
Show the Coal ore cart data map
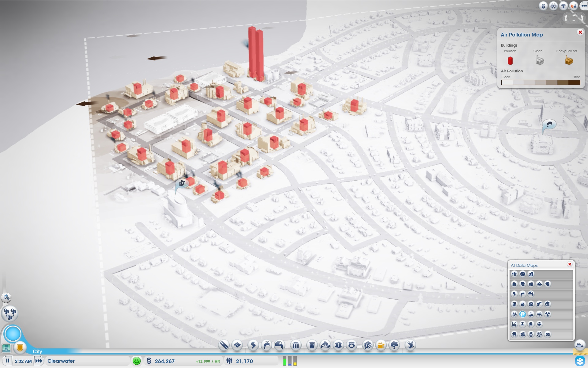point(514,334)
